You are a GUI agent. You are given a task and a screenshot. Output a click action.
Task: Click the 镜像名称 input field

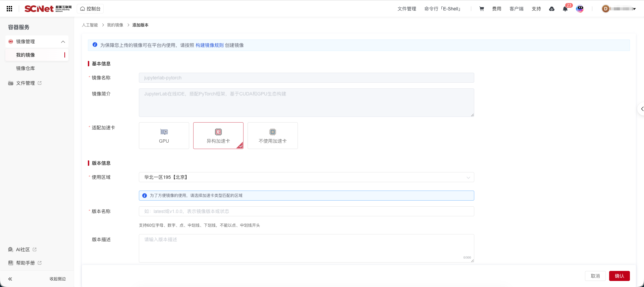(x=306, y=78)
